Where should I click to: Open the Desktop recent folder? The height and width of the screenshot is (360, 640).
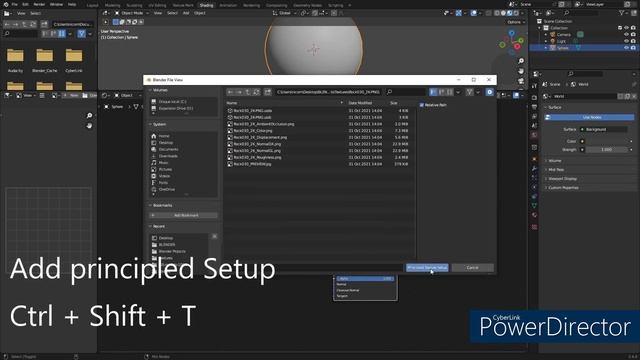coord(166,238)
